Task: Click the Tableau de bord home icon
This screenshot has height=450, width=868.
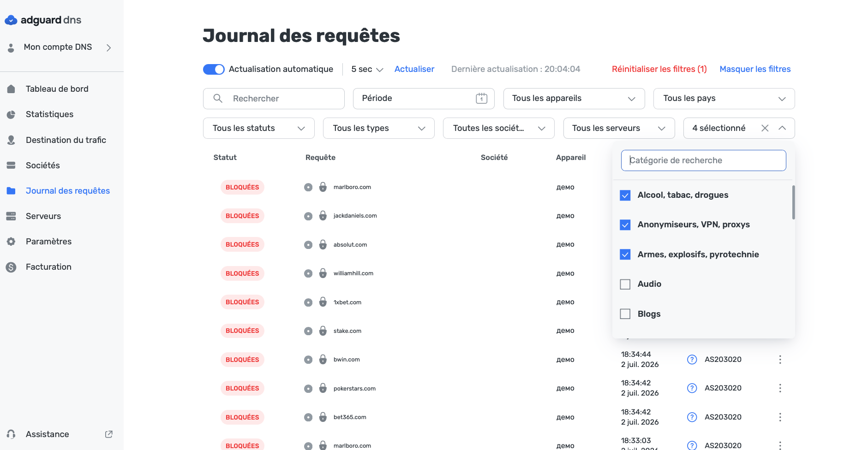Action: (x=11, y=89)
